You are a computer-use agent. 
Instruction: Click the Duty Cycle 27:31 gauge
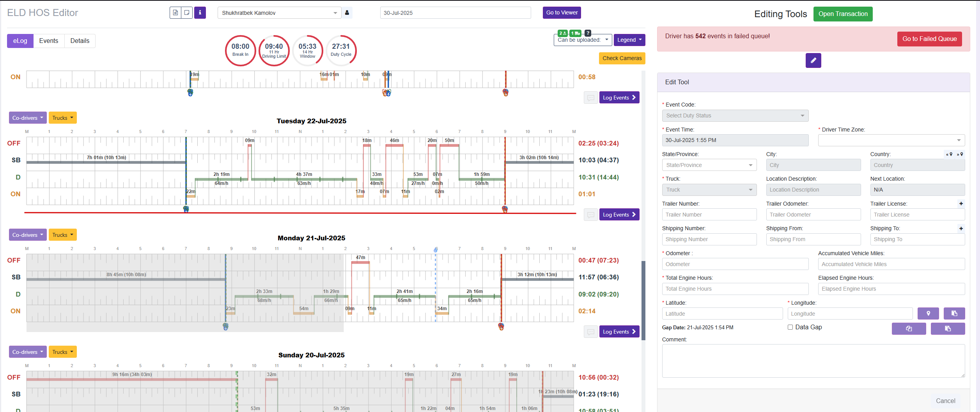[x=341, y=50]
